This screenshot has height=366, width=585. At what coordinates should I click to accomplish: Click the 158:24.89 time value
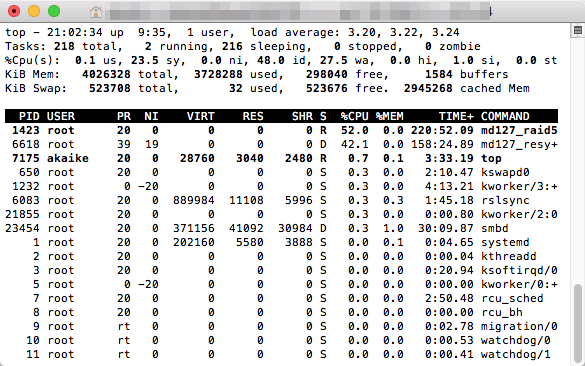click(x=442, y=144)
